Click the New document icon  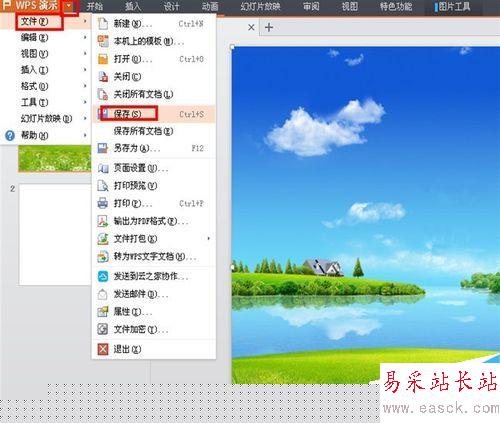tap(103, 24)
